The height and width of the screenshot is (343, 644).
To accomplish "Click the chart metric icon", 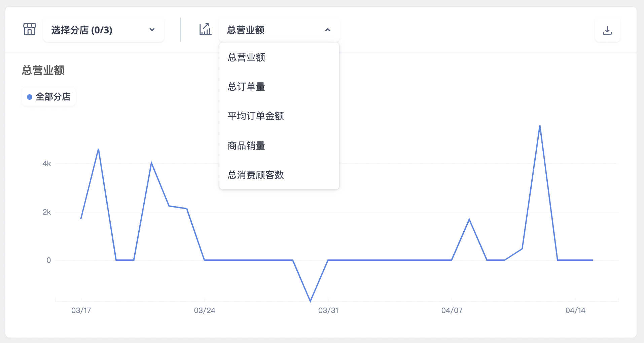I will click(x=205, y=29).
